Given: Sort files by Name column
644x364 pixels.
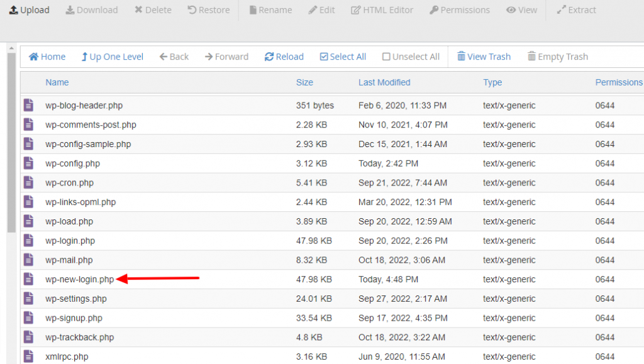Looking at the screenshot, I should [57, 82].
